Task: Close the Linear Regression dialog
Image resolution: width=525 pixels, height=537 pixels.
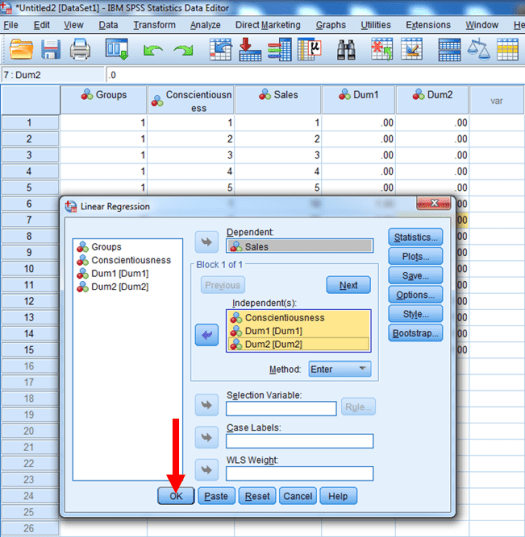Action: (x=434, y=203)
